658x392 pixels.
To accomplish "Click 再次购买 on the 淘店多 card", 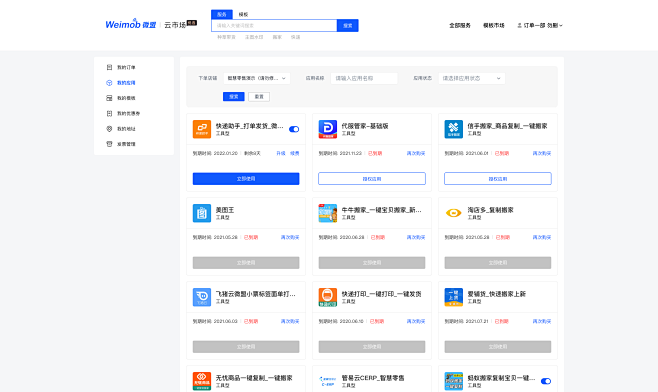I will point(542,237).
